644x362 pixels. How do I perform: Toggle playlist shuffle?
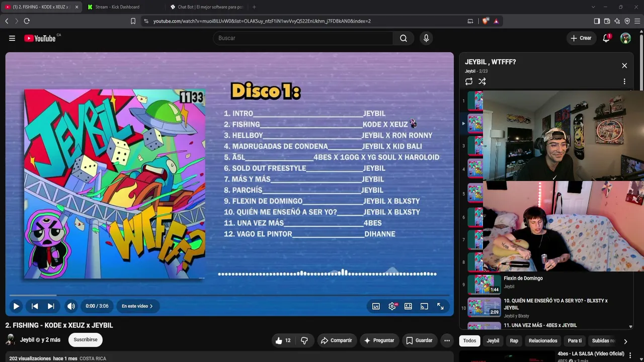tap(482, 81)
